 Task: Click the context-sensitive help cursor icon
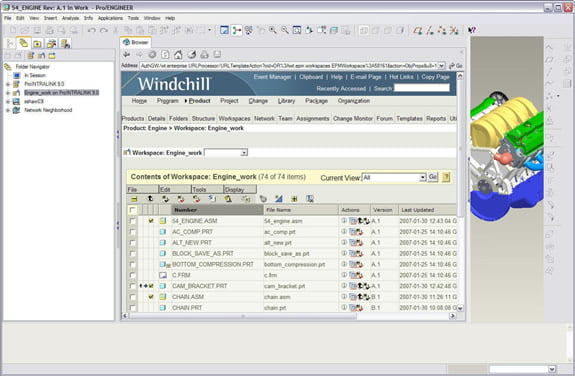472,30
